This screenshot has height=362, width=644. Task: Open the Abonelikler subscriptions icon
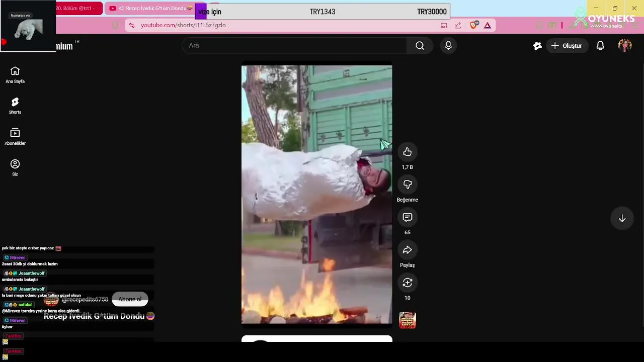tap(15, 133)
